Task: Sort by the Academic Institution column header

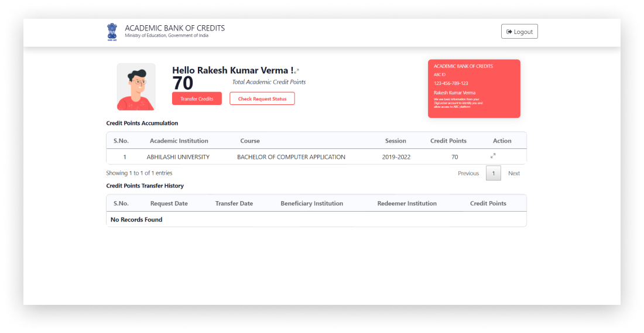Action: tap(179, 141)
